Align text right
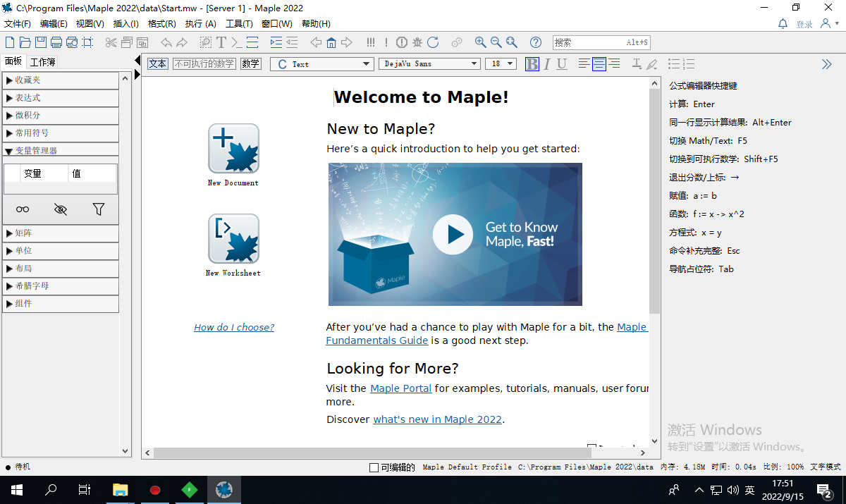This screenshot has height=504, width=846. pyautogui.click(x=614, y=64)
